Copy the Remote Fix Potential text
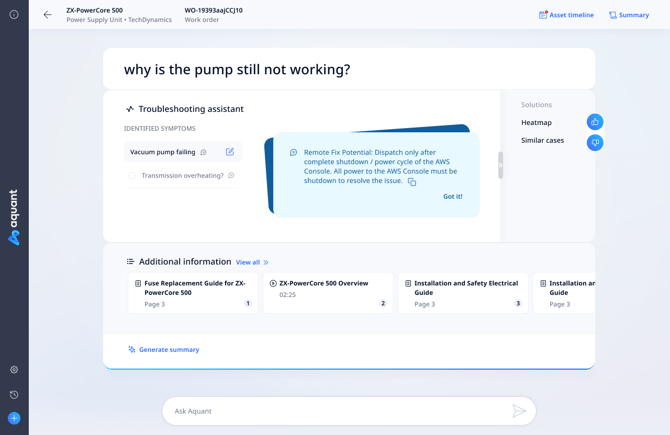 [x=412, y=182]
